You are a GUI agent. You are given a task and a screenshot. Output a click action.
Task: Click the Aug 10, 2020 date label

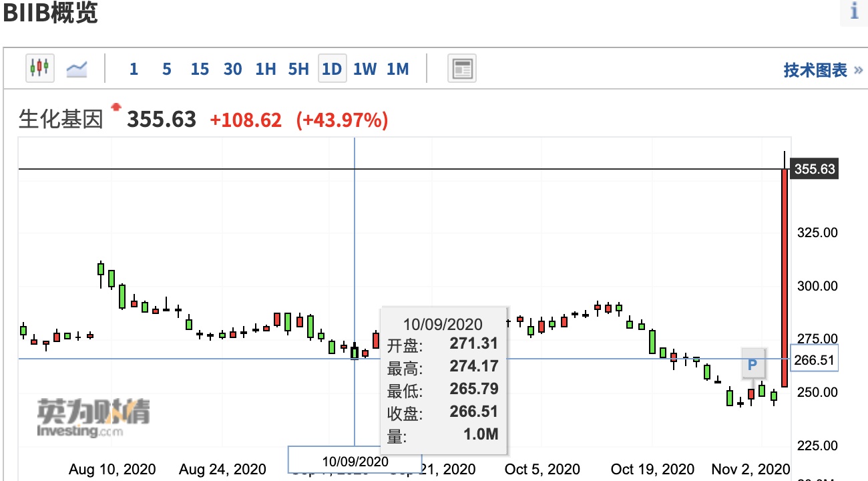click(112, 469)
